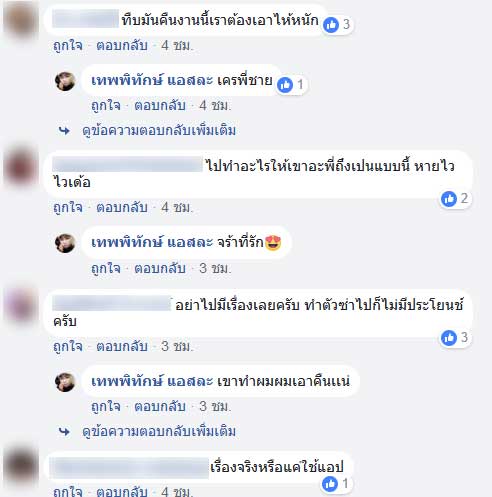
Task: Open เทพพิทักษ์ แอสละ name in 'เครพี่ชาย' reply
Action: pyautogui.click(x=152, y=81)
